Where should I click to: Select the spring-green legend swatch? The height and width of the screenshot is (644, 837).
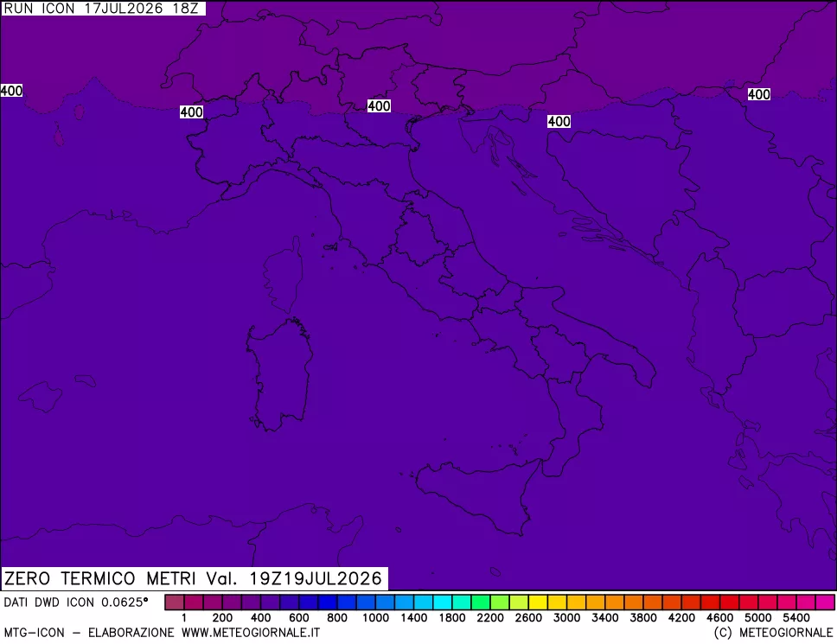point(481,603)
